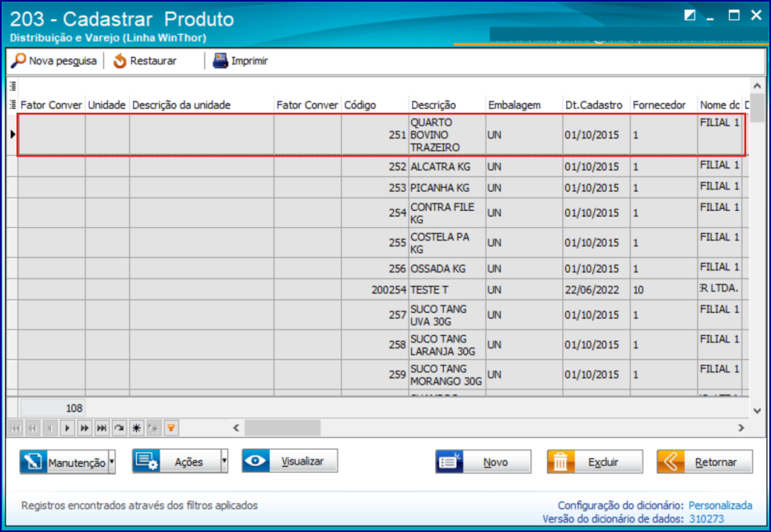This screenshot has width=771, height=532.
Task: Select the COSTELA PA KG row
Action: pyautogui.click(x=379, y=243)
